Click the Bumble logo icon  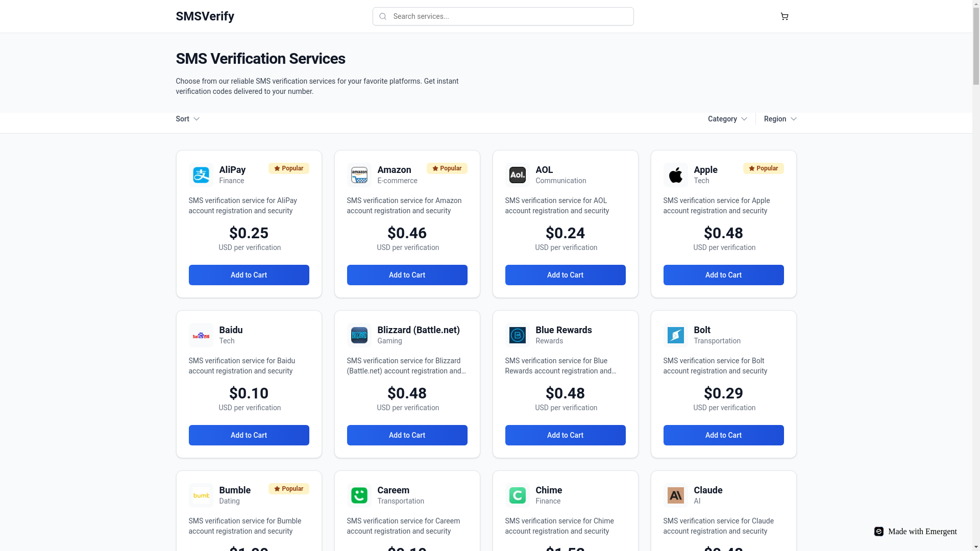point(201,495)
